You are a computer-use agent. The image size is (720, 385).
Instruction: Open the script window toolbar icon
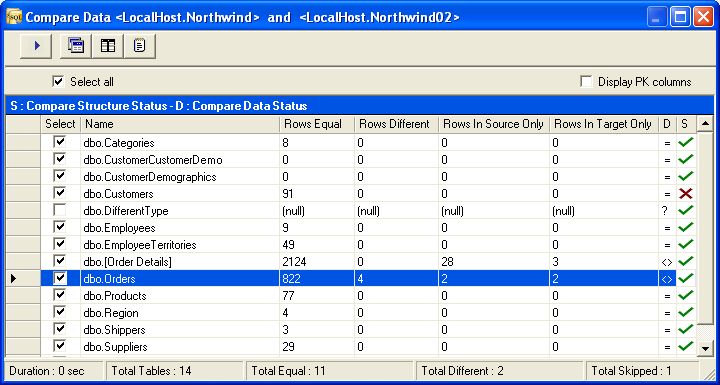click(76, 46)
